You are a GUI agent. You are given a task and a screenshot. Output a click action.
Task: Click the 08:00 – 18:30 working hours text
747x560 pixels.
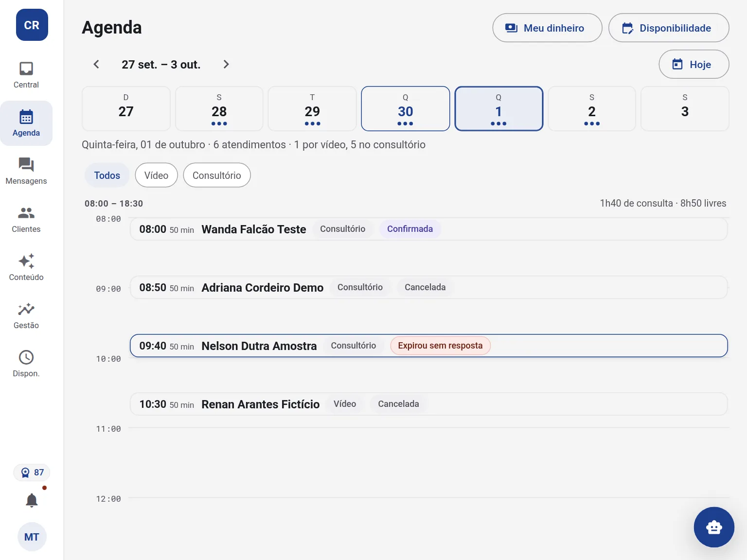click(x=114, y=204)
